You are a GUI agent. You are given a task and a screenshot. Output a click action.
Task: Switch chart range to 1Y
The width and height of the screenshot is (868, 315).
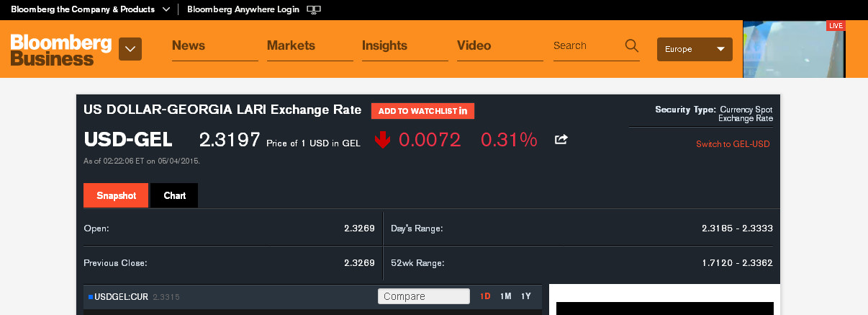pyautogui.click(x=526, y=296)
